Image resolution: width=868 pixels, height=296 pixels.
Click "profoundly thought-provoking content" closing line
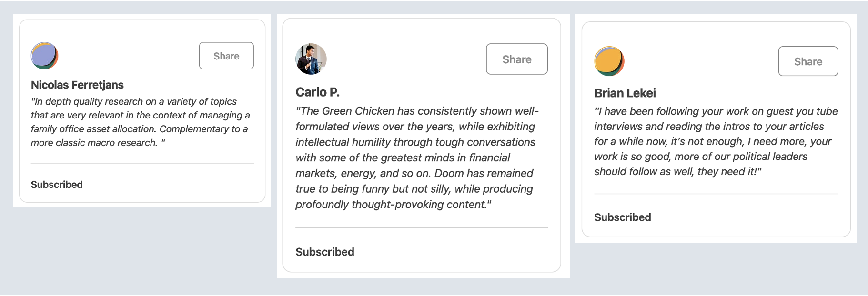[393, 205]
